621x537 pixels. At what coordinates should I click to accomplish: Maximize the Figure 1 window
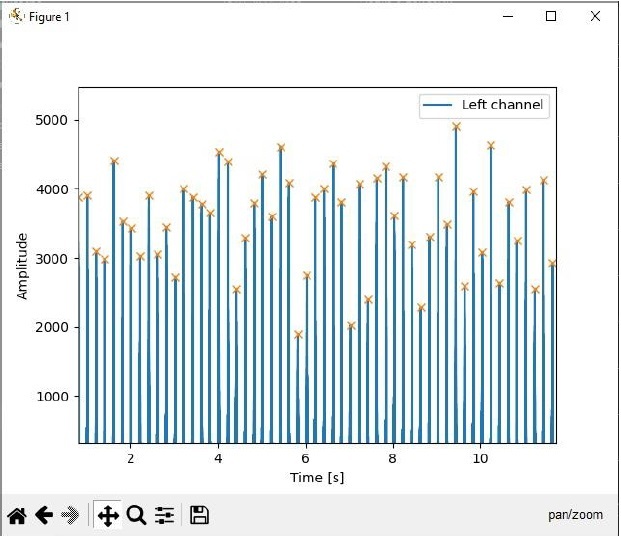pyautogui.click(x=551, y=17)
